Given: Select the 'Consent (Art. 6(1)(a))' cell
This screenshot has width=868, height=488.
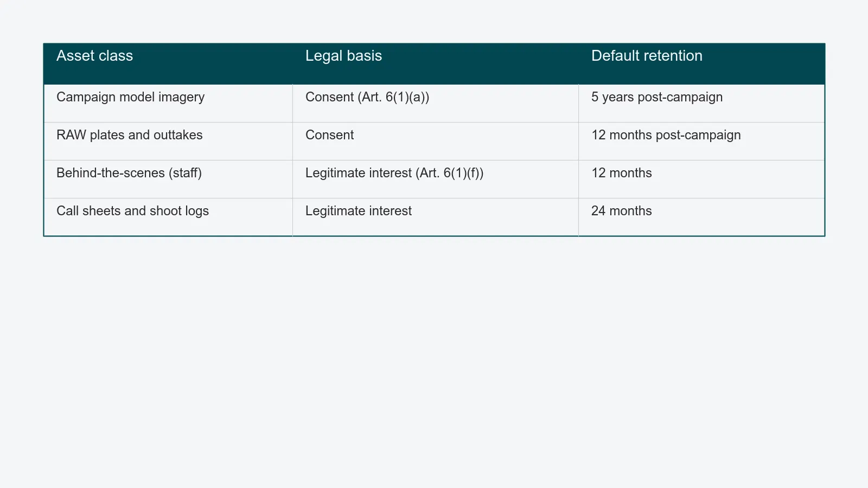Looking at the screenshot, I should point(436,103).
